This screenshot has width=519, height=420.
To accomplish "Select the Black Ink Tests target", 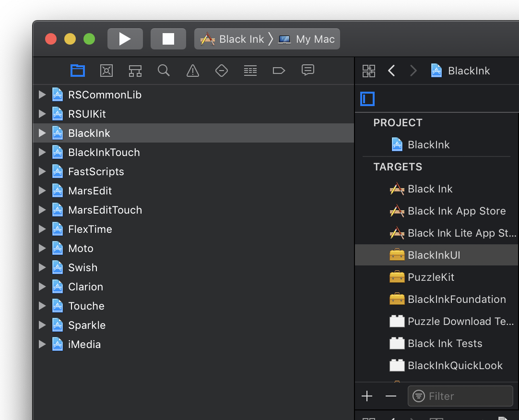I will pos(437,344).
